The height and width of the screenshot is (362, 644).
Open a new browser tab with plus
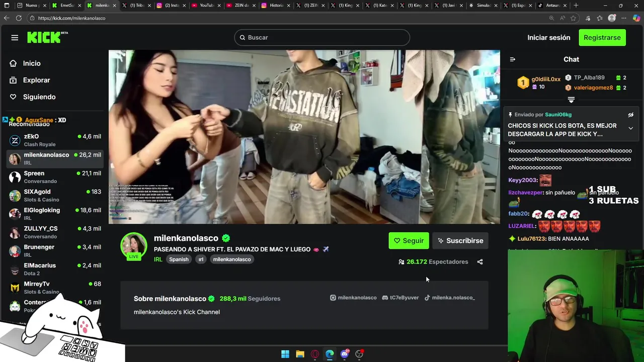click(576, 6)
